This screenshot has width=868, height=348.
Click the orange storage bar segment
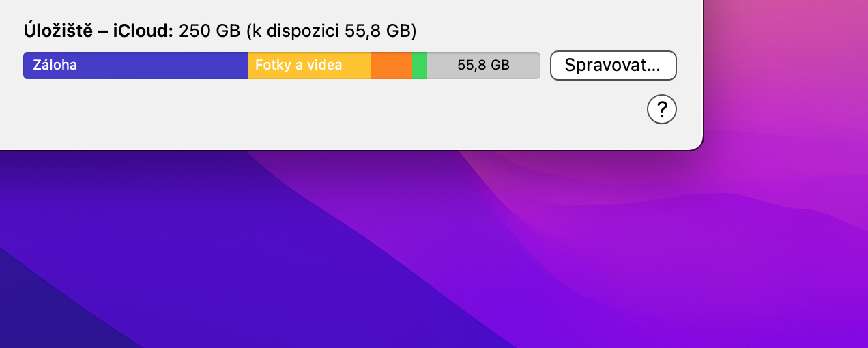pos(391,66)
